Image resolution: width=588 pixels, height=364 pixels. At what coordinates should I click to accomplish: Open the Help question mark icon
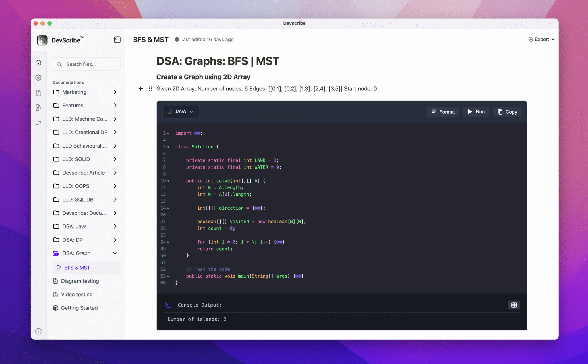point(38,331)
